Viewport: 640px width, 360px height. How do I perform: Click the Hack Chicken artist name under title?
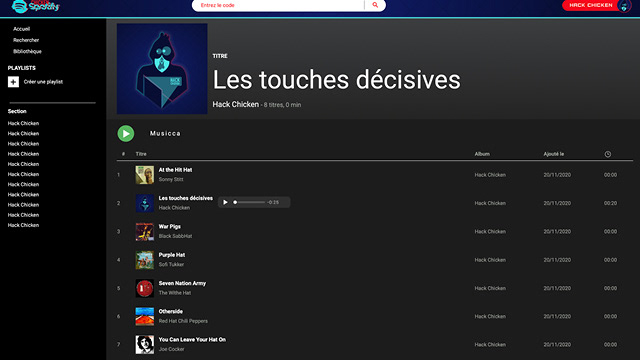[x=236, y=104]
